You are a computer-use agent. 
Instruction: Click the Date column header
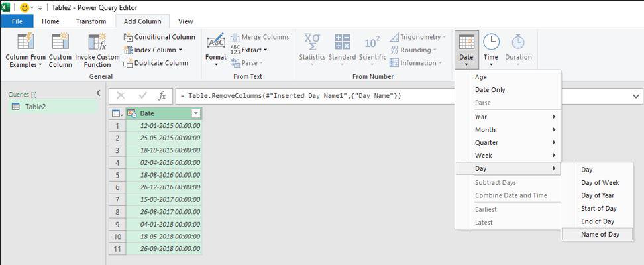164,113
